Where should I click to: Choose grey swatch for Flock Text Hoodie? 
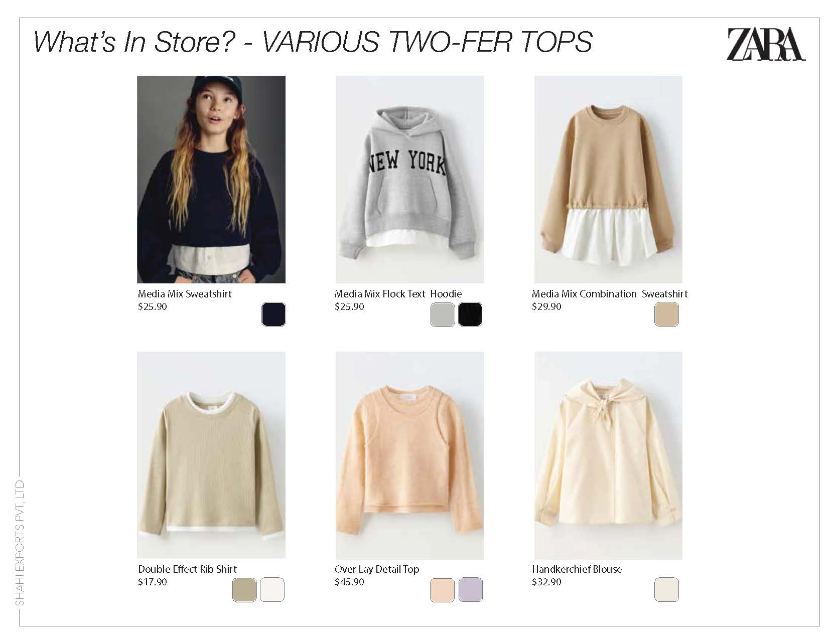443,314
